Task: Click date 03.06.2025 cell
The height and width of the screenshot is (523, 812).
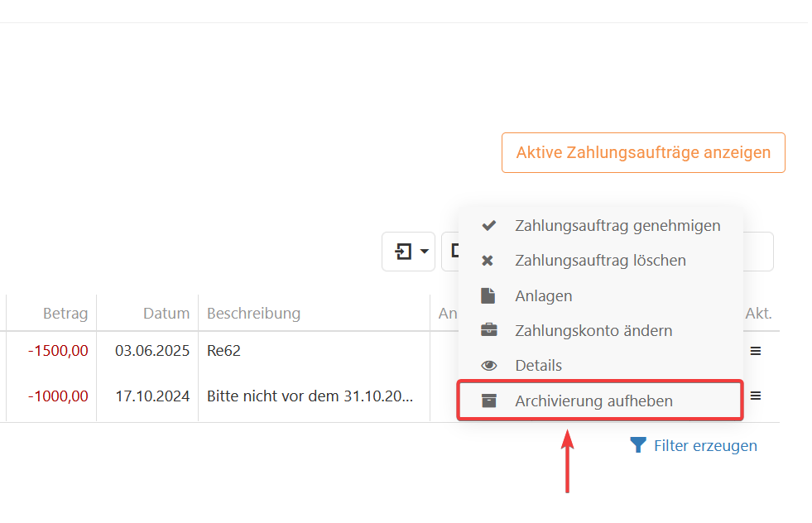Action: [x=152, y=351]
